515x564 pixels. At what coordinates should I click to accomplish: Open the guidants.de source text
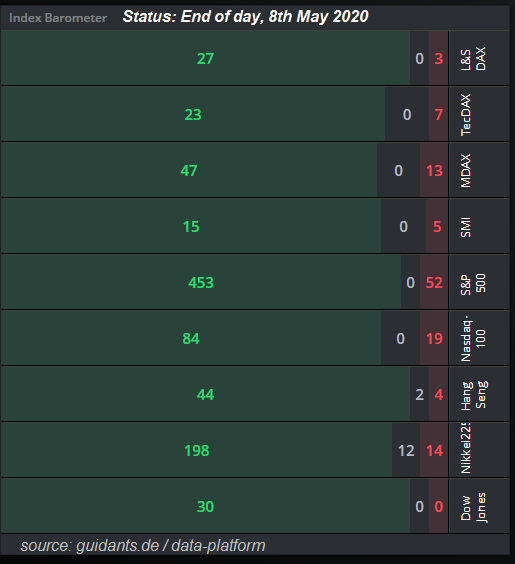pos(143,546)
